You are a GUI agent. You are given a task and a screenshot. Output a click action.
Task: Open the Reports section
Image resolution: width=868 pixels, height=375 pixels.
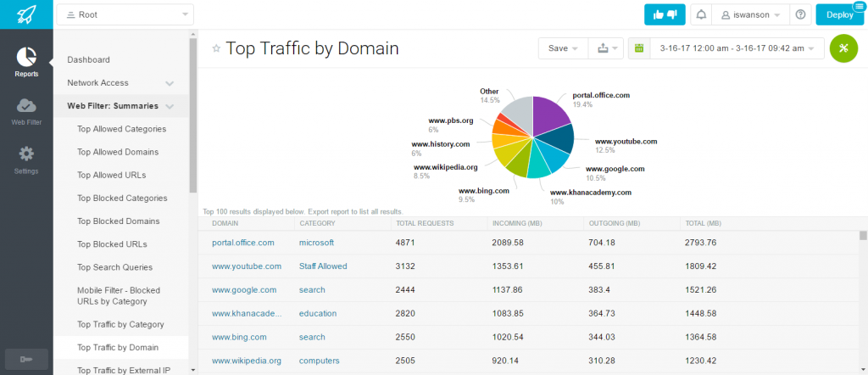tap(26, 62)
